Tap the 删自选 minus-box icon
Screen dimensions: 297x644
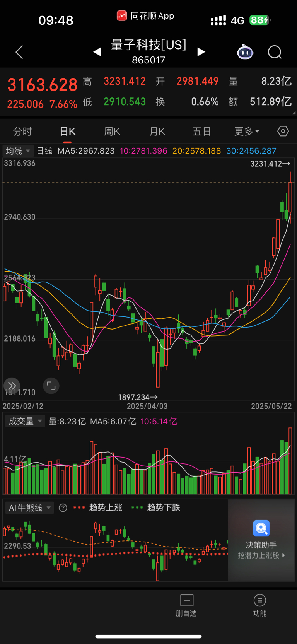click(x=187, y=600)
